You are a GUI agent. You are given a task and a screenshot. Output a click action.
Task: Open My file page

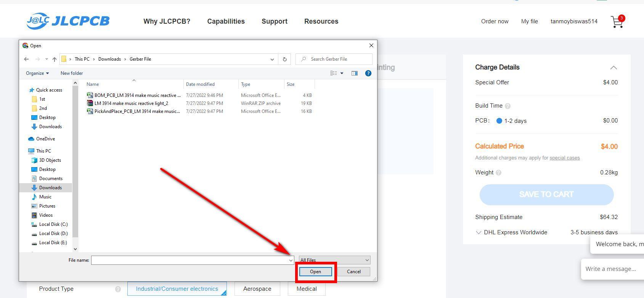530,21
